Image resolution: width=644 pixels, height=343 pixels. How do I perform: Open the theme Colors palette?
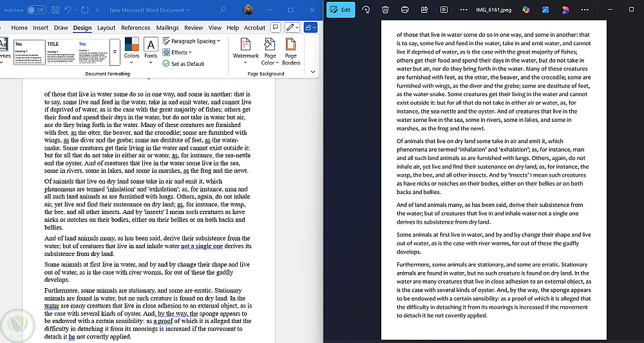coord(131,50)
